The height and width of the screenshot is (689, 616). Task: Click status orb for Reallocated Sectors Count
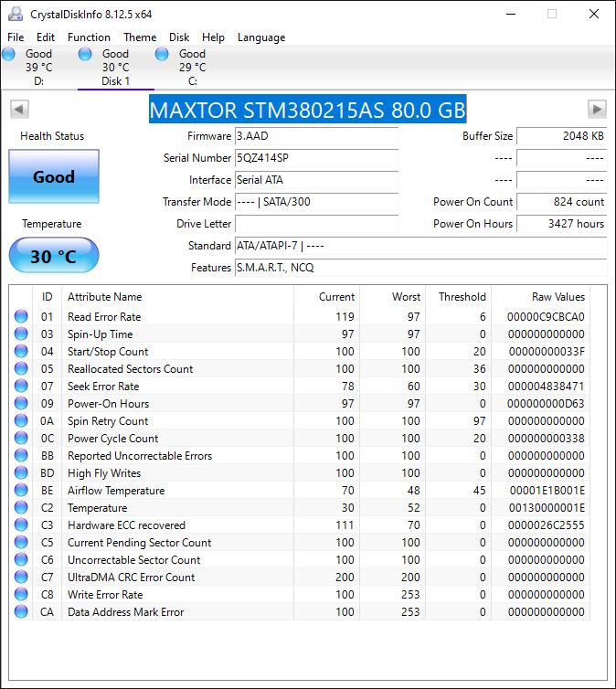pos(21,368)
